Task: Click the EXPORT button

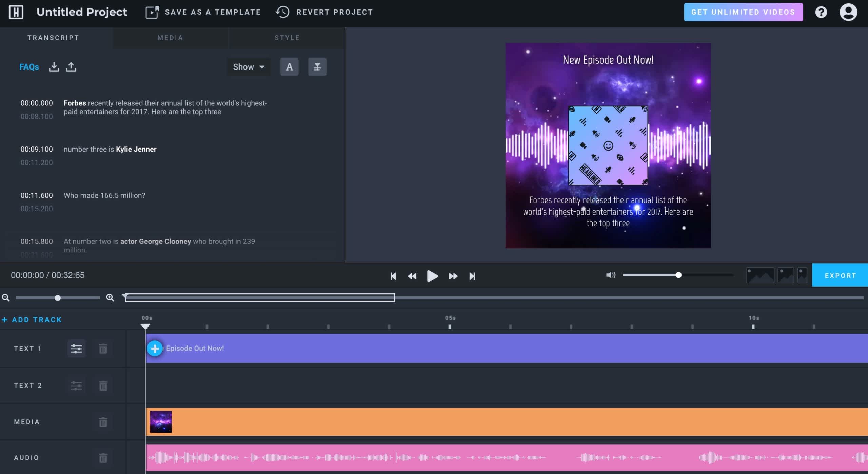Action: [x=840, y=275]
